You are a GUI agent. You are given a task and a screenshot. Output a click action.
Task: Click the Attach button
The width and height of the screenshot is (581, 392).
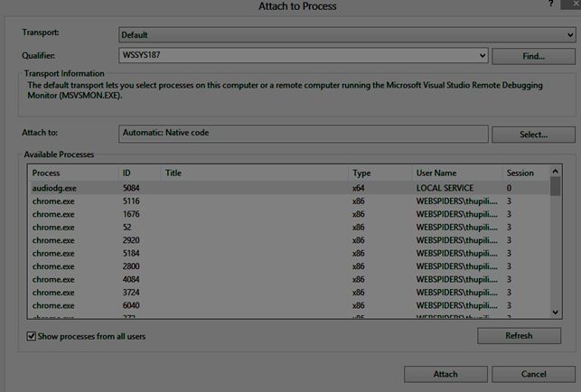click(445, 374)
